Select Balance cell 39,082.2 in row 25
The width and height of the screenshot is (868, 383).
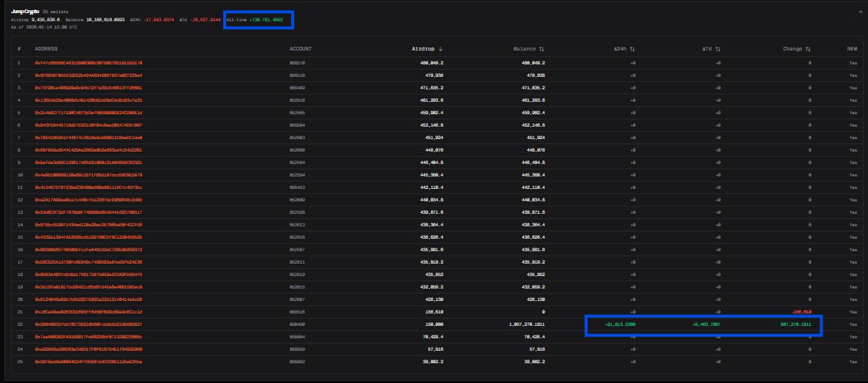tap(534, 361)
